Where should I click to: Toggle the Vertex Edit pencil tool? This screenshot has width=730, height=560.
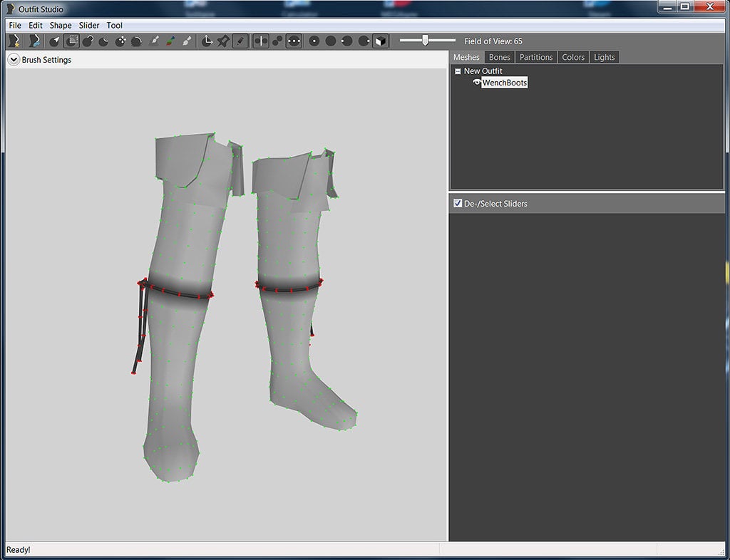pyautogui.click(x=240, y=41)
